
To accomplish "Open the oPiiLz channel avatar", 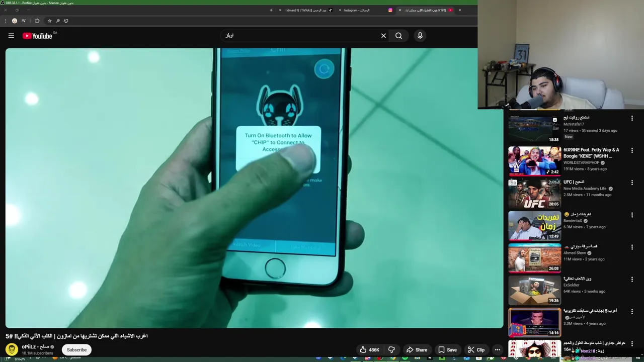I will coord(12,349).
